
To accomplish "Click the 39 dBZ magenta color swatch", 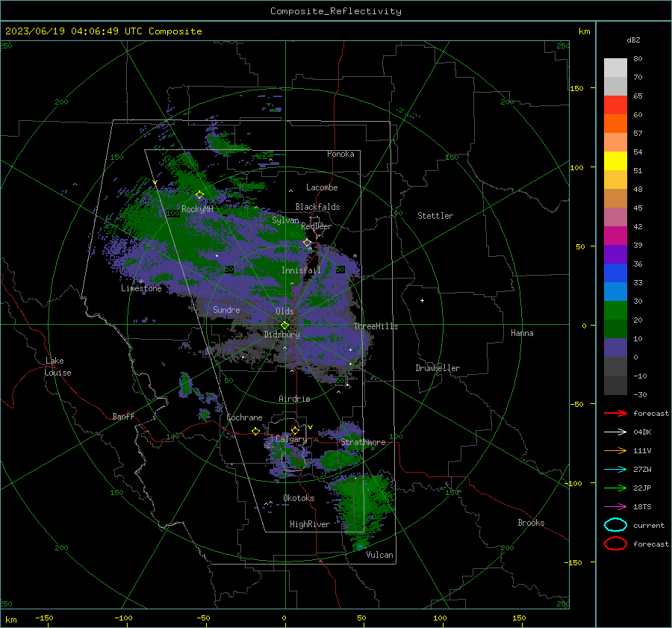I will pos(615,235).
